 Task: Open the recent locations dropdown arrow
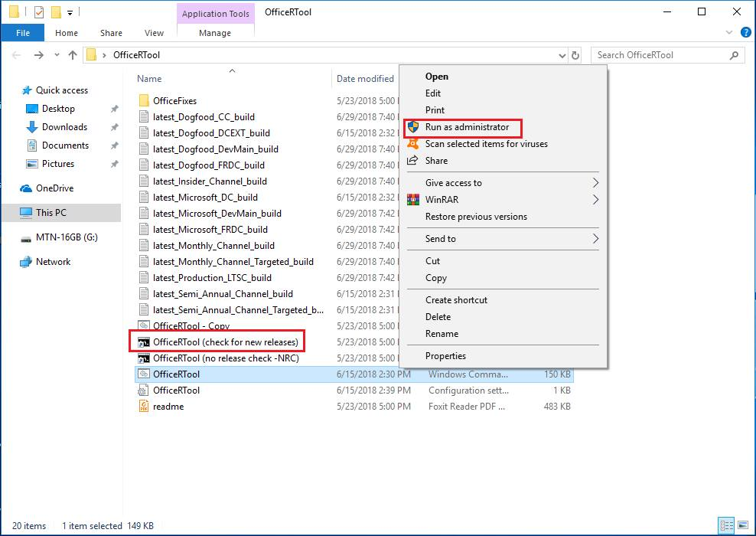(x=57, y=55)
